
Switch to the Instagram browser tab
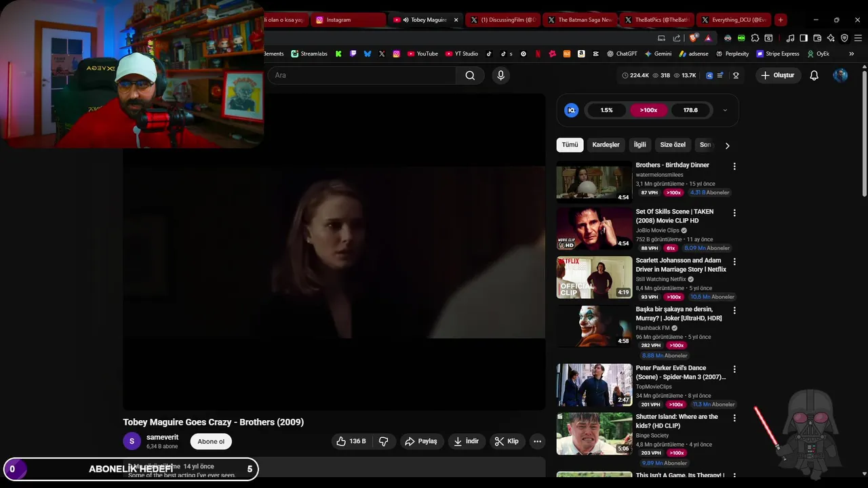pos(349,20)
